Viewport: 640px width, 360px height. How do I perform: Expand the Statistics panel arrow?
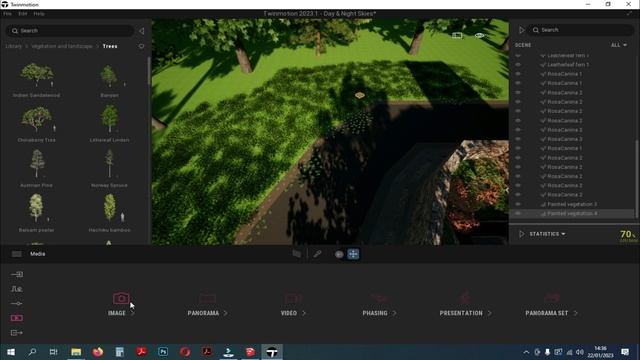click(522, 234)
